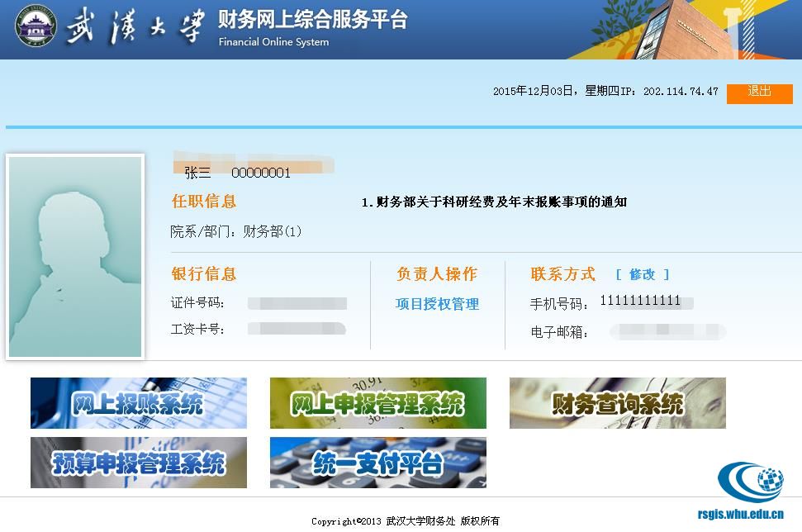Click the 武汉大学 calligraphy title
The width and height of the screenshot is (802, 532).
[135, 27]
